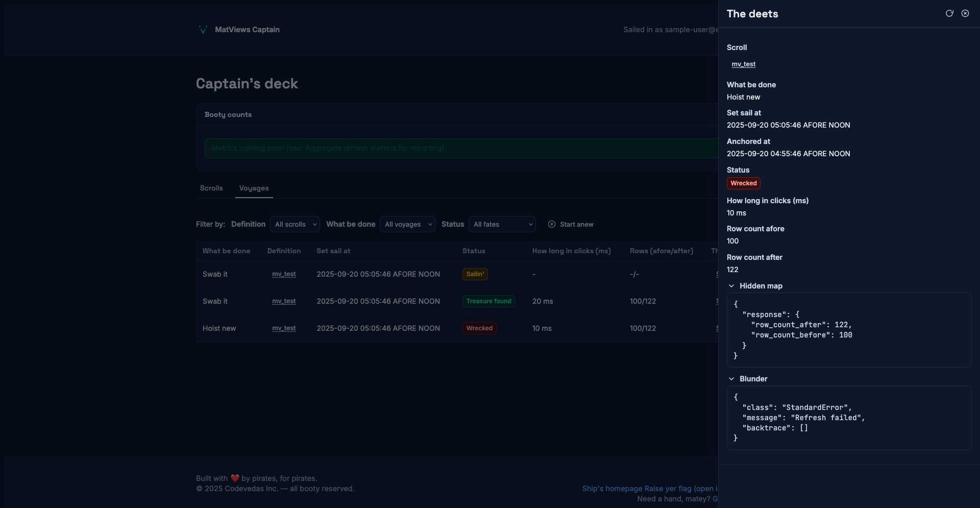Open mv_test link in The deets panel
Image resolution: width=980 pixels, height=508 pixels.
point(743,64)
